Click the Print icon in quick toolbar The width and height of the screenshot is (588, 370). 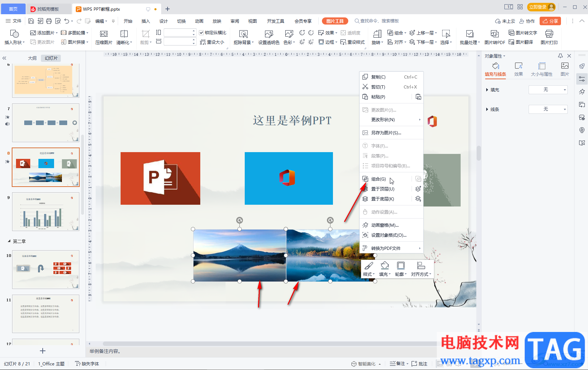click(x=49, y=21)
